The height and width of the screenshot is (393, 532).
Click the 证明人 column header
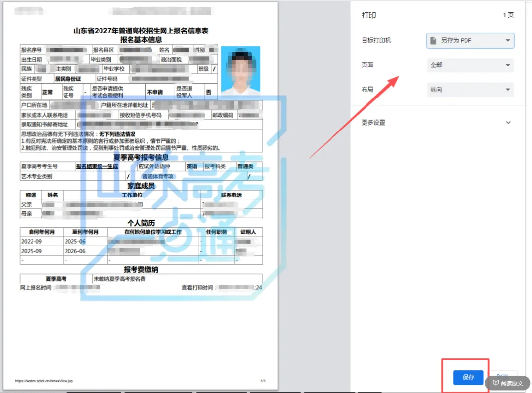pos(248,232)
